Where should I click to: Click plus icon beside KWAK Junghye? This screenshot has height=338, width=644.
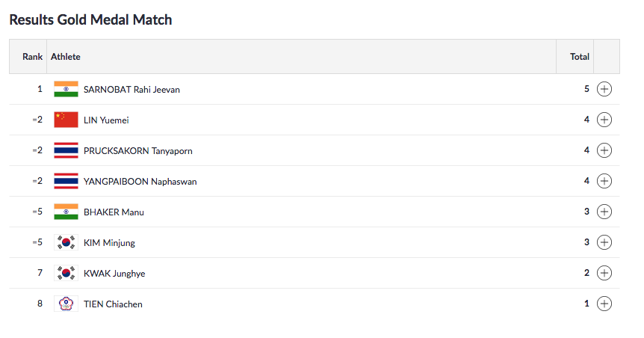click(x=604, y=273)
